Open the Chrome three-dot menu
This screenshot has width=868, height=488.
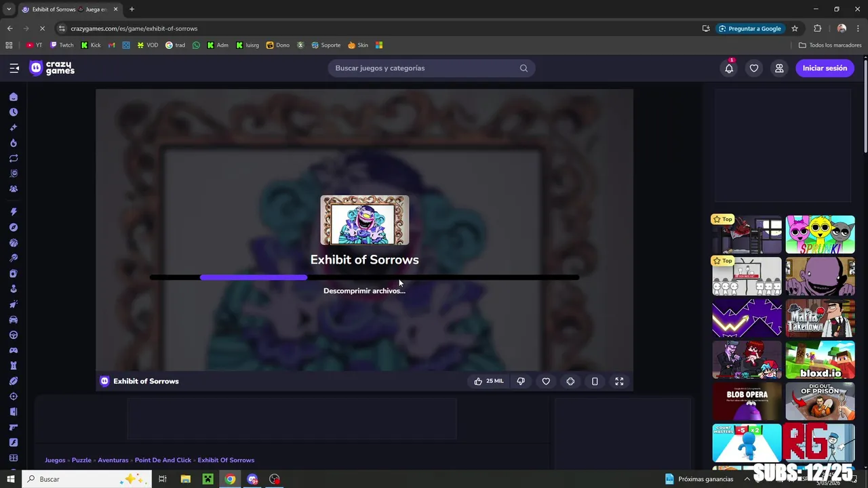[859, 28]
